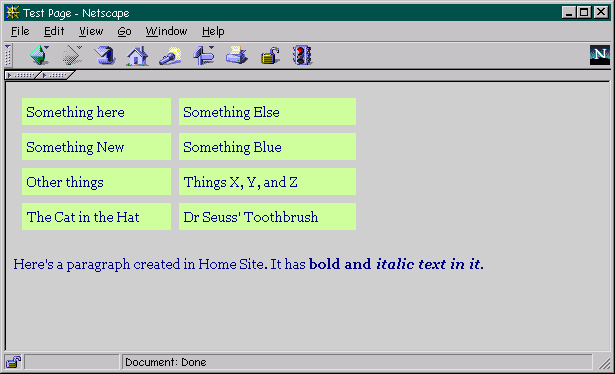Viewport: 615px width, 374px height.
Task: Maximize the Netscape window
Action: click(584, 12)
